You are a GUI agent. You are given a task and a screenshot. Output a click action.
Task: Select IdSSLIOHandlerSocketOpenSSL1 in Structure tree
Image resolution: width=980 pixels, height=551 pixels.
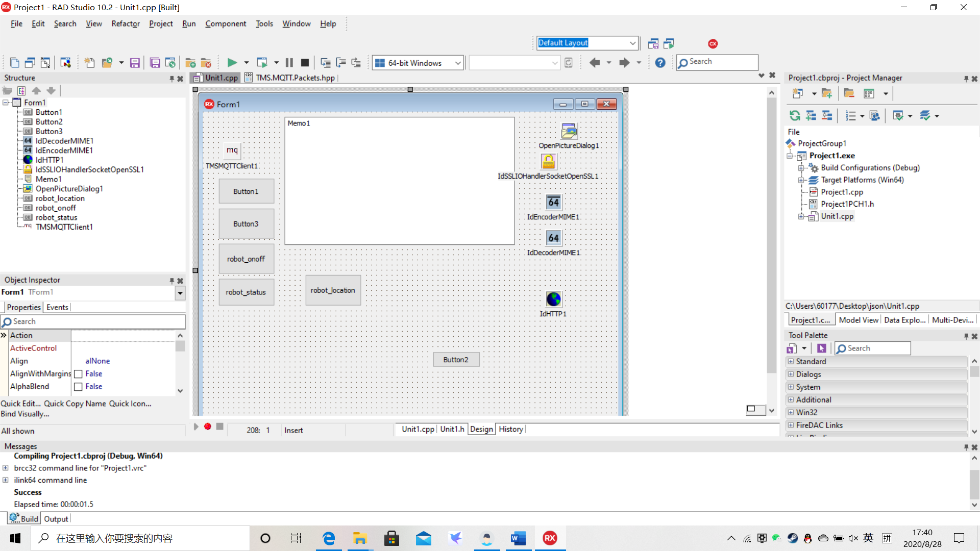pos(89,169)
